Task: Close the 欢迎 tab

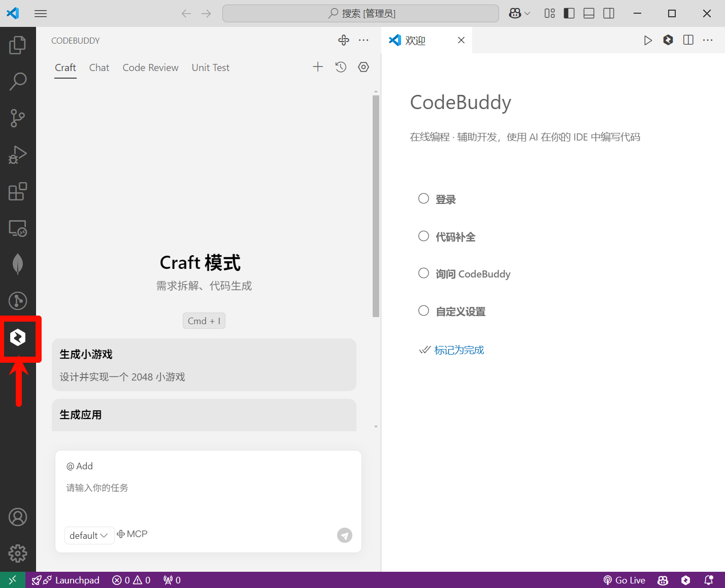Action: tap(461, 40)
